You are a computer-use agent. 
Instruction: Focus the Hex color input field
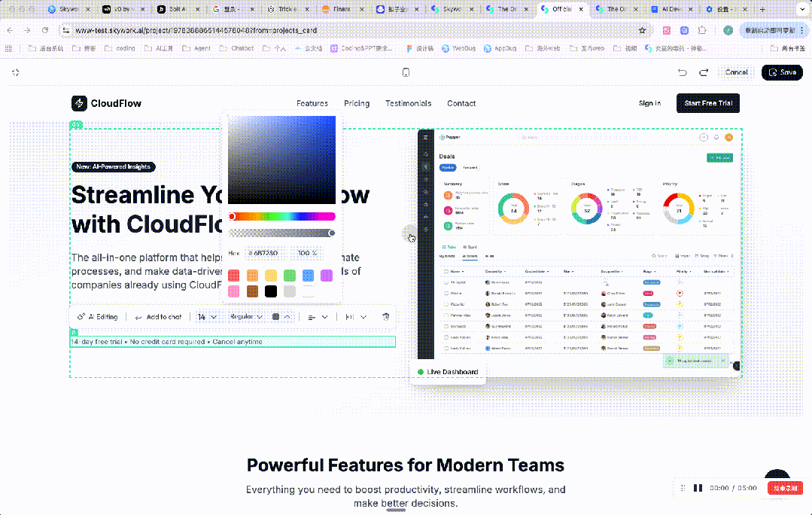[x=266, y=253]
